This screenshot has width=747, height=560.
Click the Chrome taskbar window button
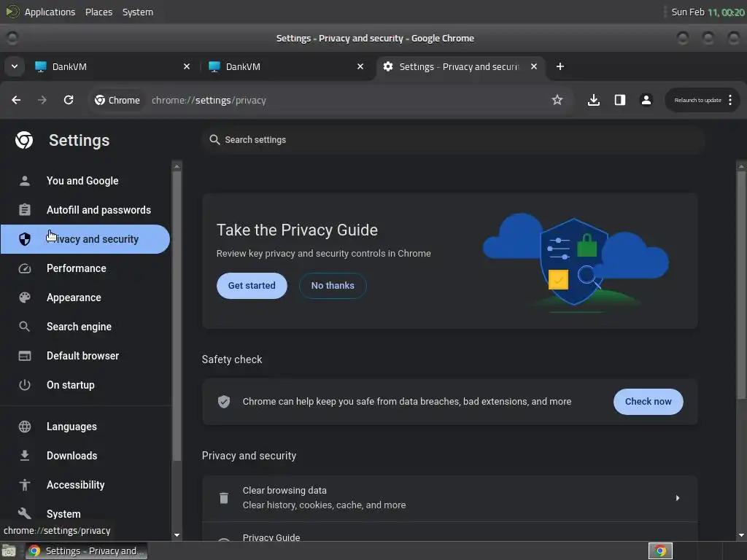tap(86, 551)
